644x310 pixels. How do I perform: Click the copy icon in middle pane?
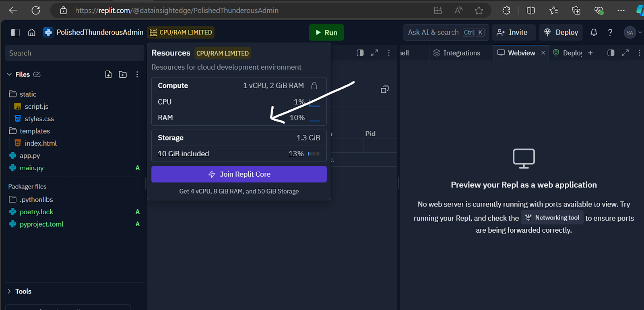385,89
